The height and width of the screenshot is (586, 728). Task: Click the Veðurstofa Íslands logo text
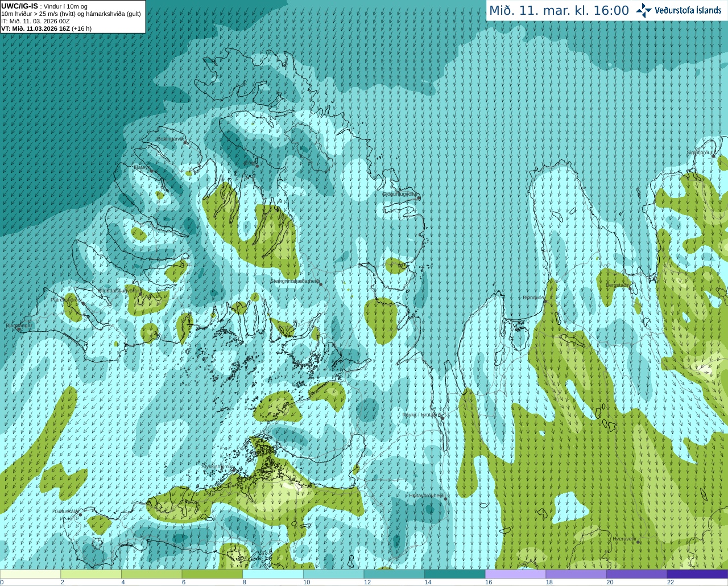coord(688,10)
